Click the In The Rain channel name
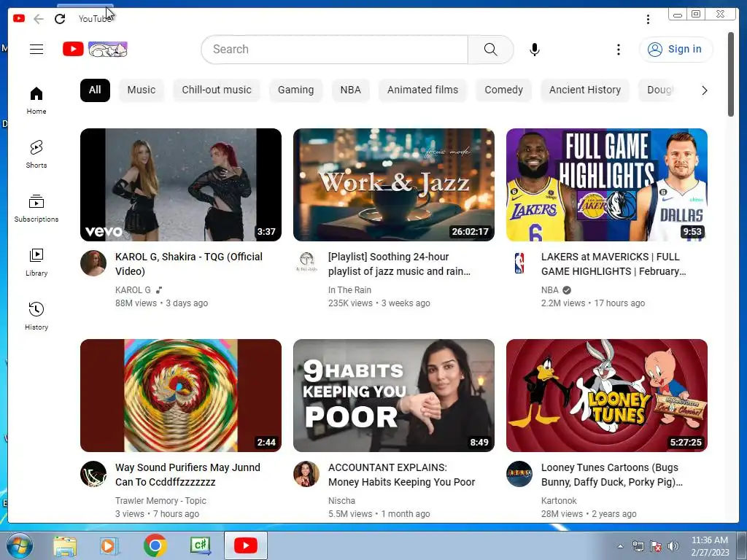The height and width of the screenshot is (560, 747). pos(349,289)
